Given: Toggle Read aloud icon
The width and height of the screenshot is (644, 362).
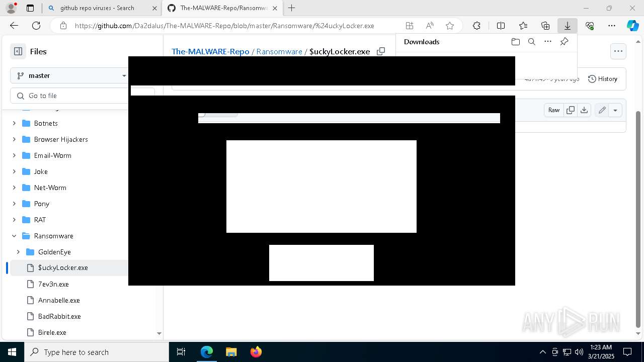Looking at the screenshot, I should (x=430, y=26).
